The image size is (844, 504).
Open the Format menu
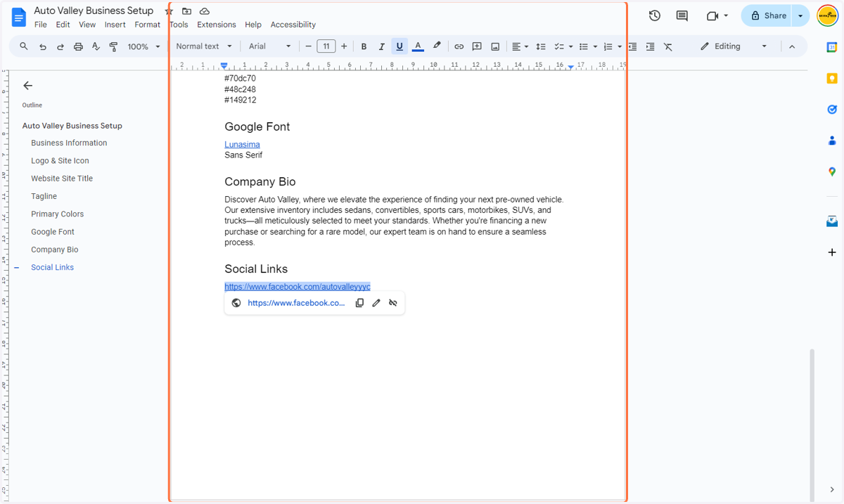[148, 25]
